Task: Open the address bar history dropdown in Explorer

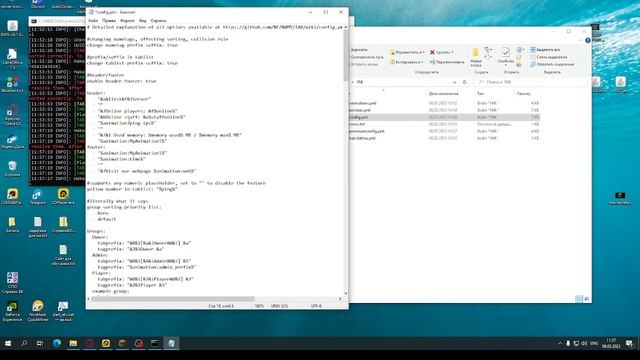Action: 454,82
